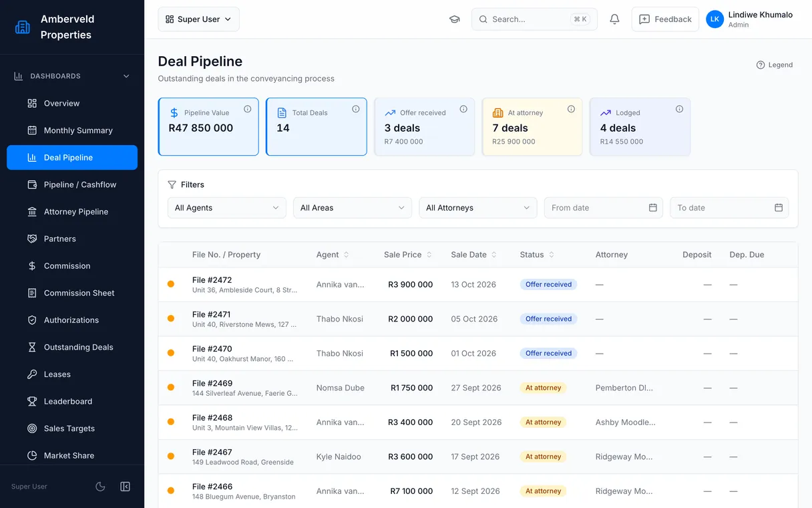Click R7 100 000 sale price
This screenshot has width=812, height=508.
click(x=411, y=491)
